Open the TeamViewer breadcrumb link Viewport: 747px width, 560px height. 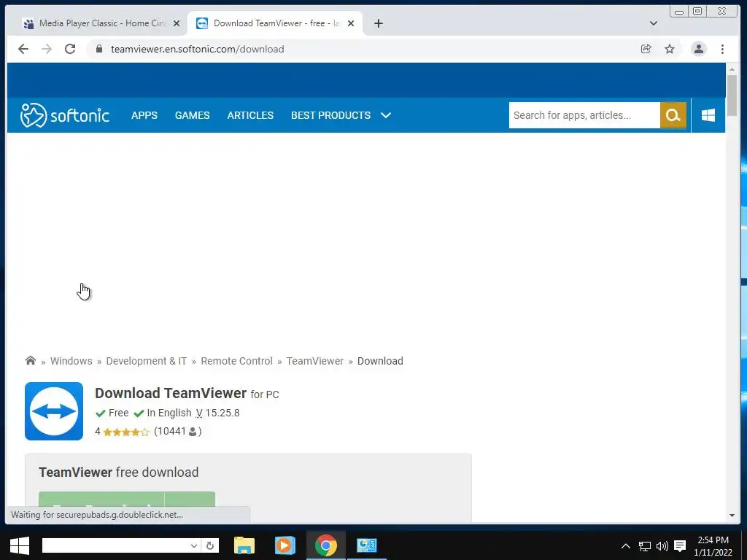(314, 361)
